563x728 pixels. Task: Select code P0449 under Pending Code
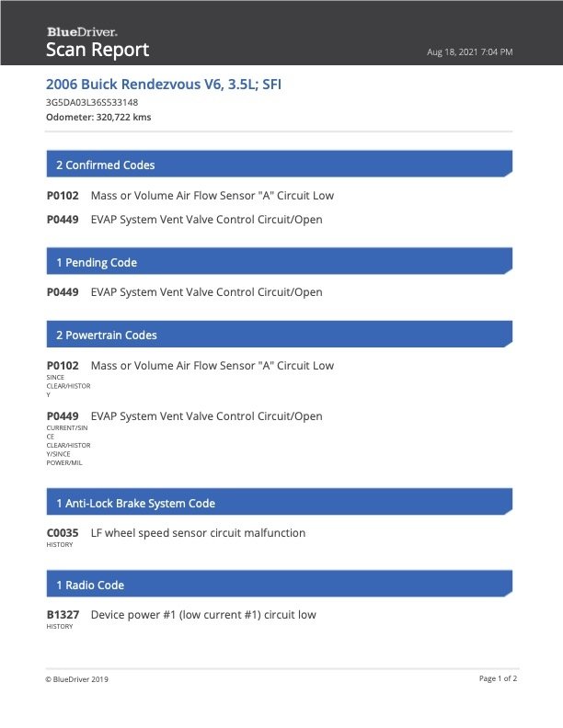(63, 292)
